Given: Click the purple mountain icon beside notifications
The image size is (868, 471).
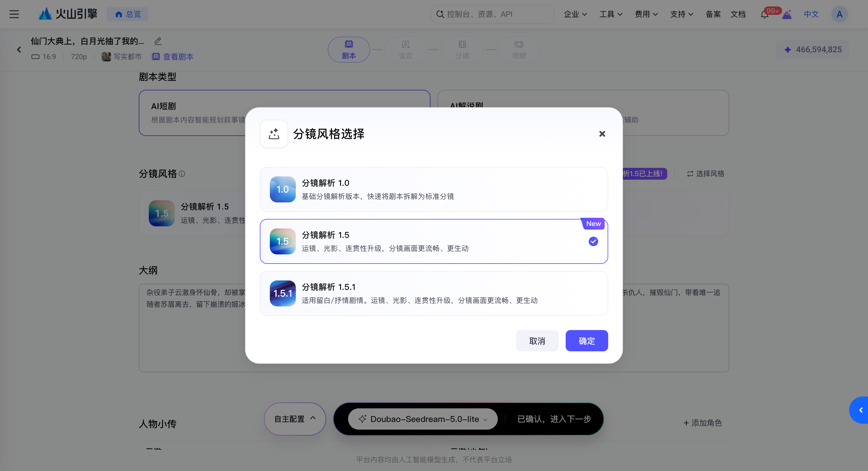Looking at the screenshot, I should tap(787, 14).
